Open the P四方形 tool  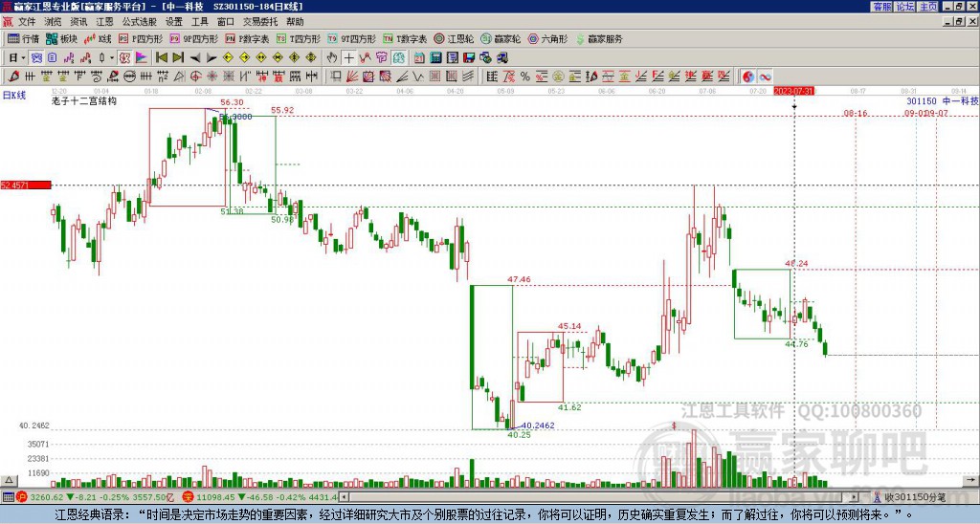coord(141,38)
